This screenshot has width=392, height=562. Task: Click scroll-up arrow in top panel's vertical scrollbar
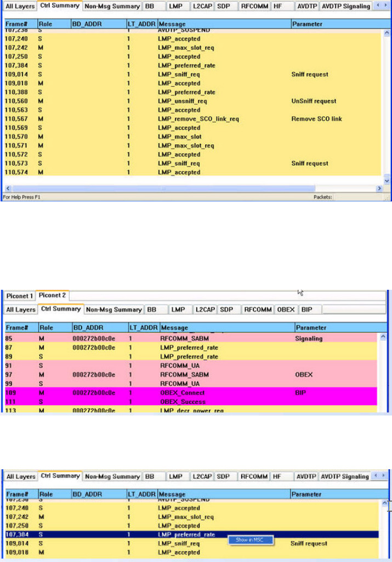[x=387, y=33]
